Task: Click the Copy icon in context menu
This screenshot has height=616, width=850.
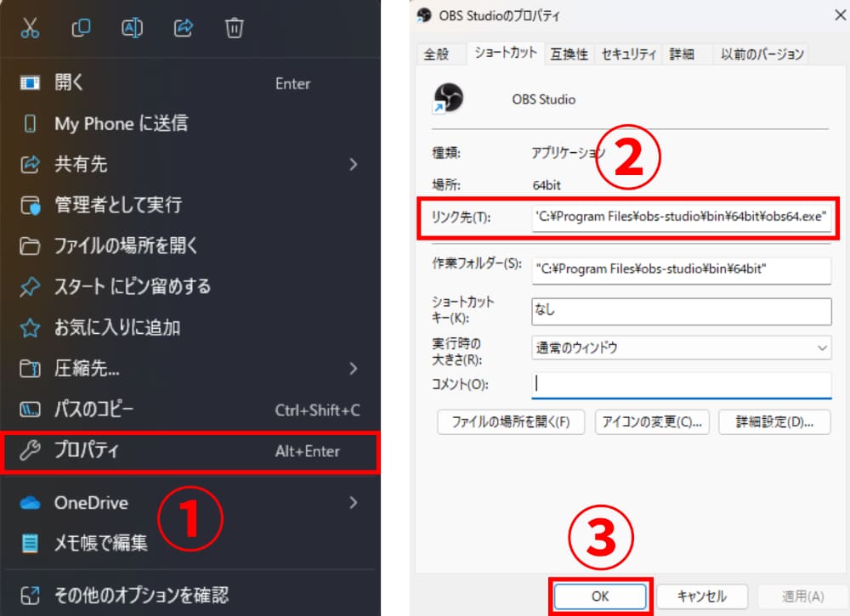Action: [81, 28]
